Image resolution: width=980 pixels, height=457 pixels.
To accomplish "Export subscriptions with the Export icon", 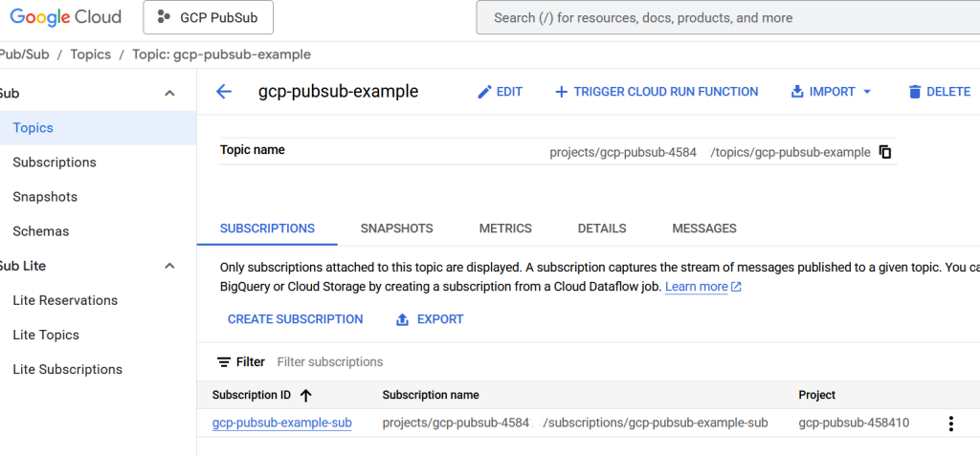I will [430, 319].
